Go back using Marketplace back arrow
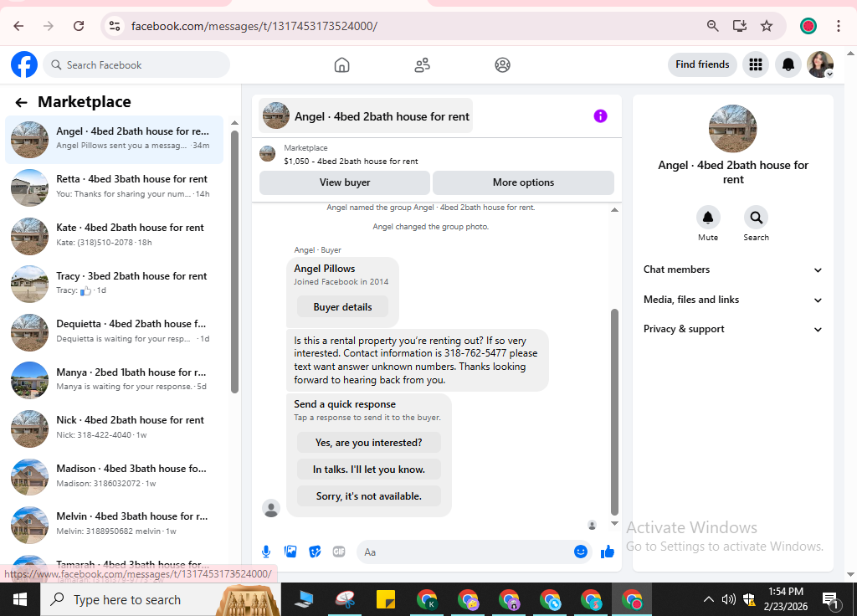Screen dimensions: 857x616 pyautogui.click(x=21, y=102)
